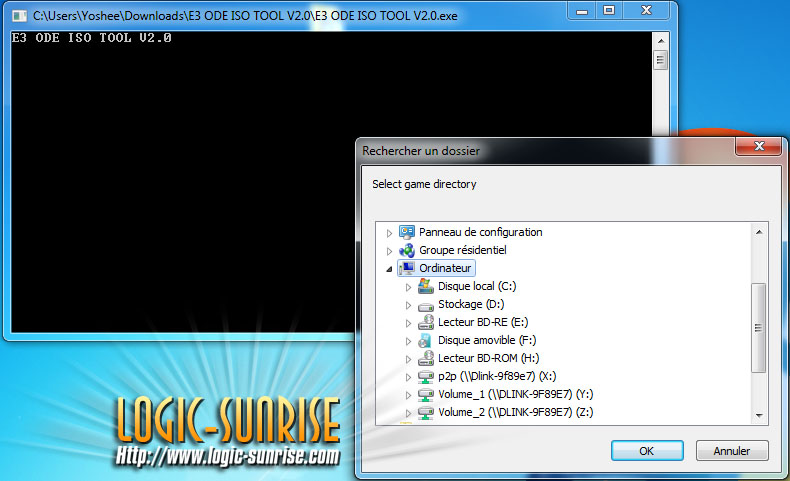
Task: Collapse the Ordinateur tree node
Action: (389, 269)
